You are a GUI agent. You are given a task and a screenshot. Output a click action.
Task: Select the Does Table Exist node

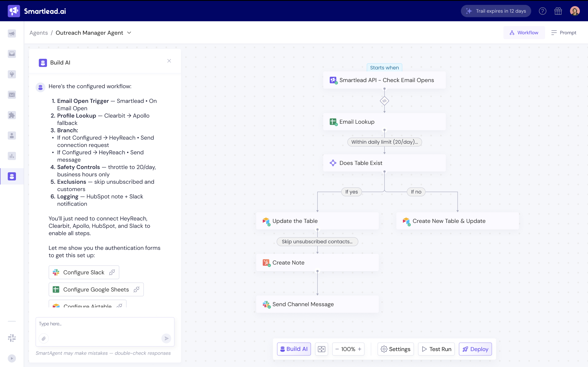pyautogui.click(x=385, y=163)
